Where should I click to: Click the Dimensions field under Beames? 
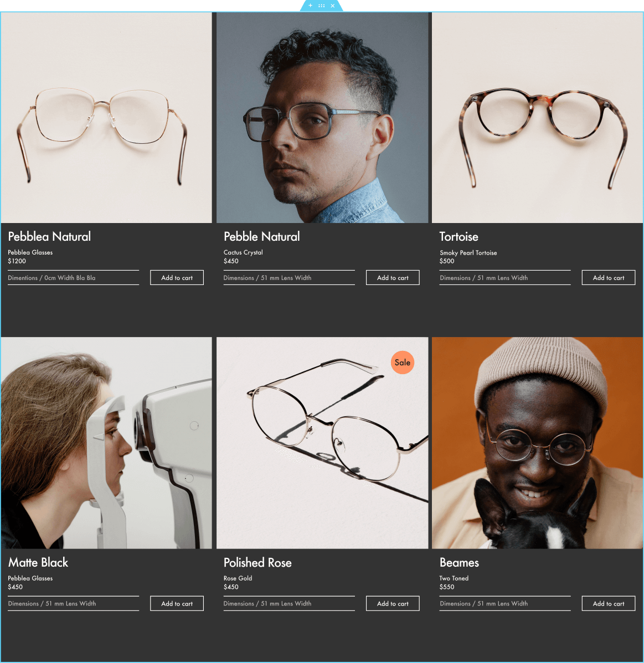click(504, 604)
